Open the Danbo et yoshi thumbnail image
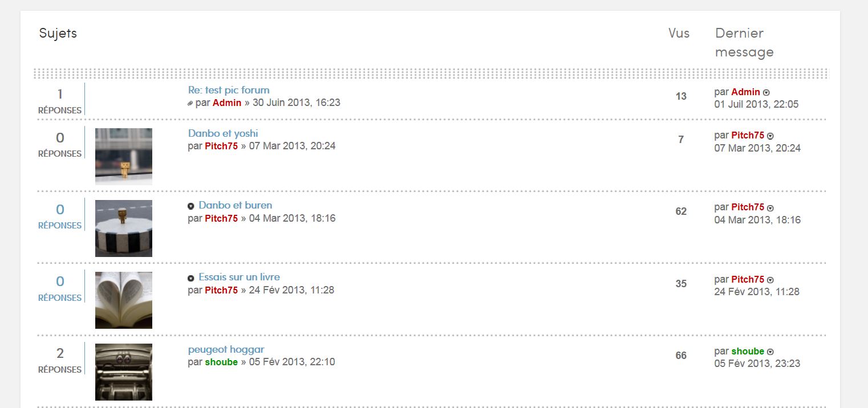The height and width of the screenshot is (408, 868). (124, 156)
